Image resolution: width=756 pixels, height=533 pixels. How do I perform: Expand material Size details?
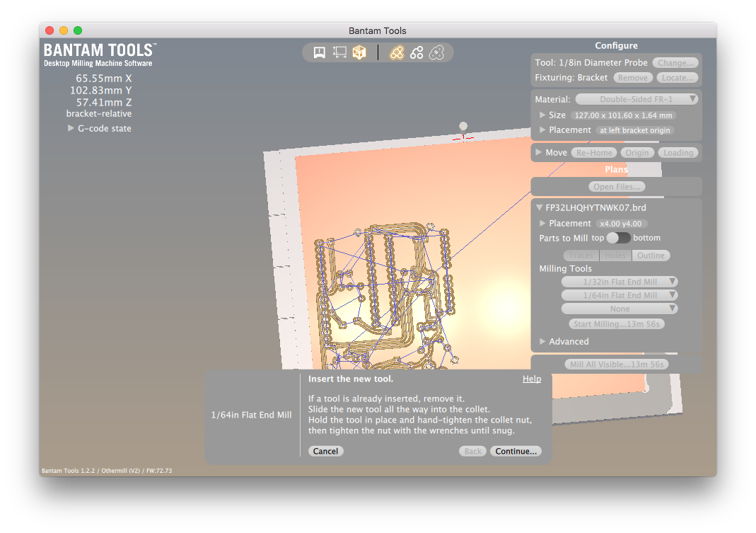coord(542,115)
